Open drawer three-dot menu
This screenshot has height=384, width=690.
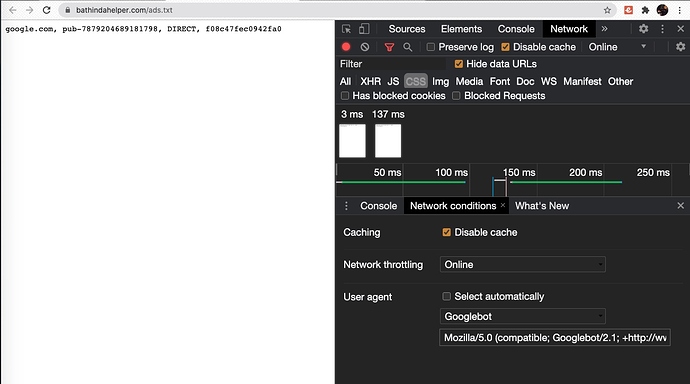[346, 206]
